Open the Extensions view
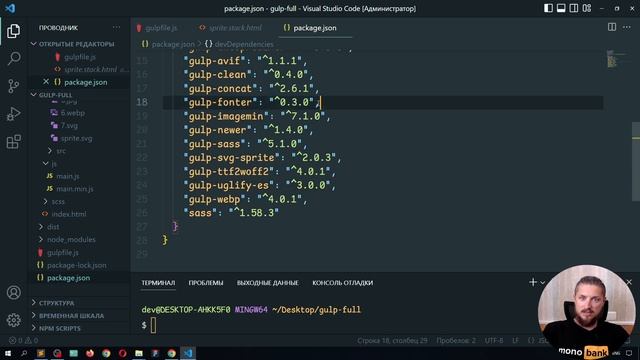The height and width of the screenshot is (360, 640). point(13,142)
